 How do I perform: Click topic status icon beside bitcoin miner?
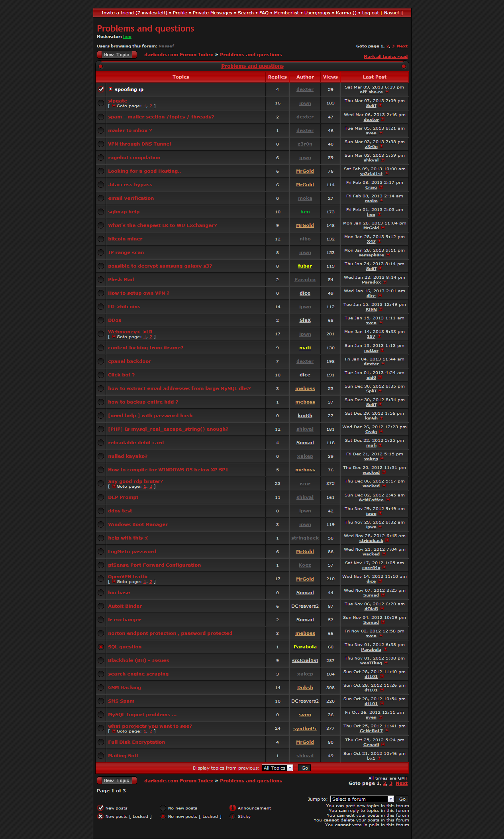[x=101, y=239]
